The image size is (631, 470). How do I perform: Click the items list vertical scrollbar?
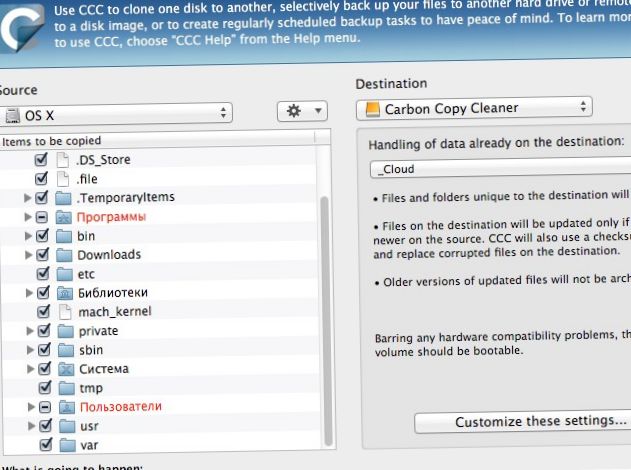[327, 321]
